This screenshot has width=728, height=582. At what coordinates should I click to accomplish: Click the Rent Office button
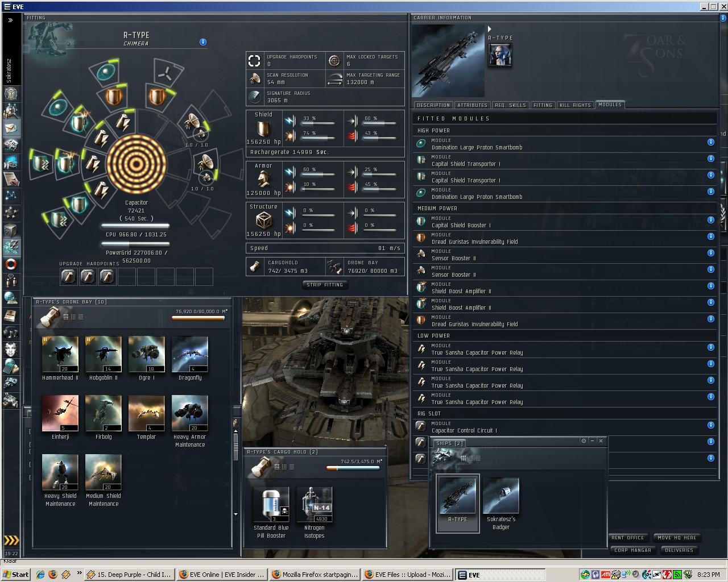tap(628, 538)
